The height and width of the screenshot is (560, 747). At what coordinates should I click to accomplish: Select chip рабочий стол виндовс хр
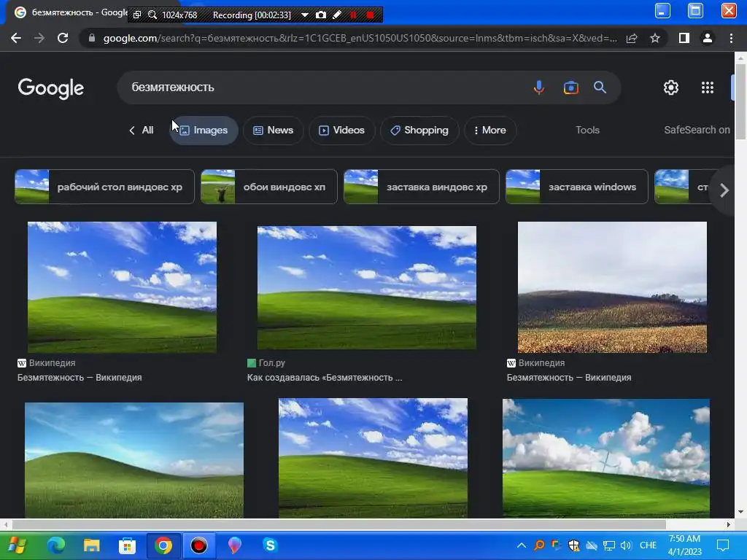click(105, 187)
